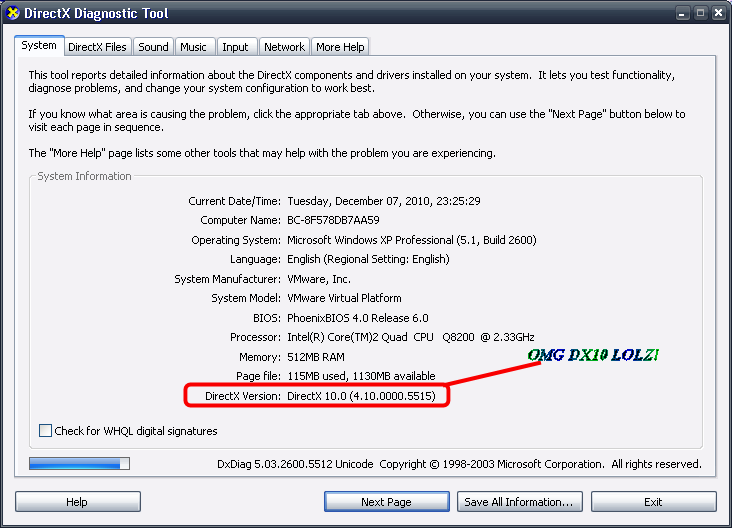
Task: Click the 512MB RAM memory value
Action: coord(316,357)
